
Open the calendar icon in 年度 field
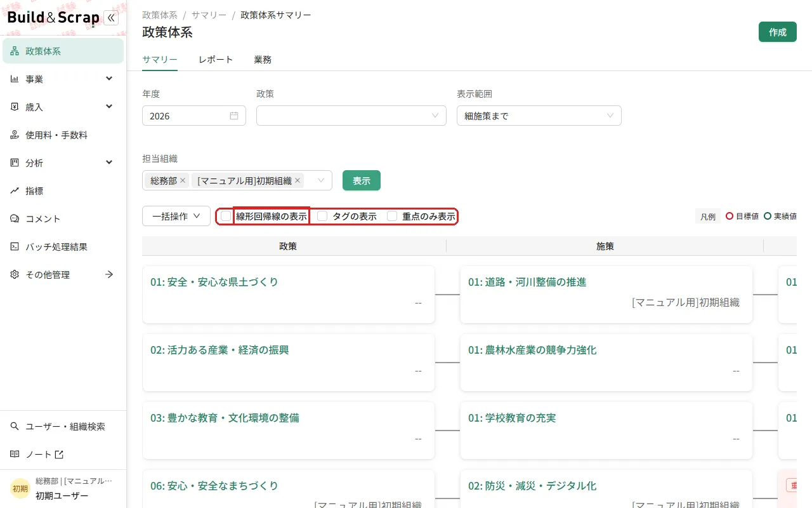coord(234,116)
